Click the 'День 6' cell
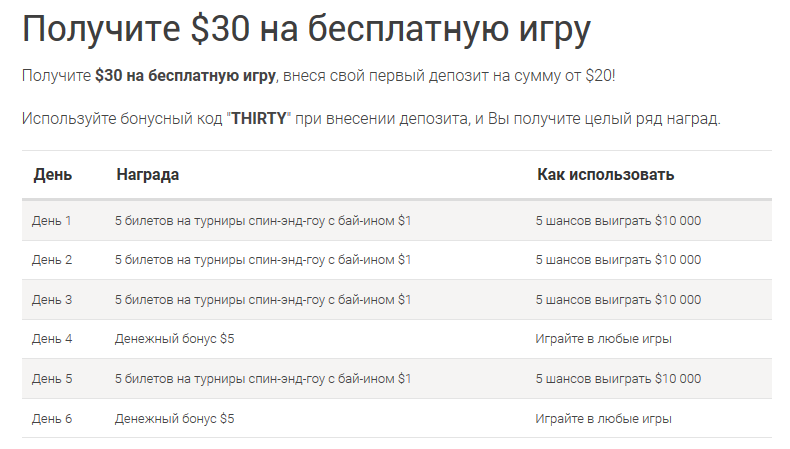This screenshot has height=449, width=790. coord(52,418)
